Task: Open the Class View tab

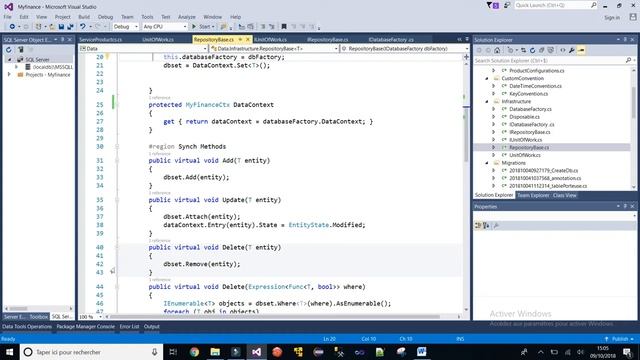Action: pyautogui.click(x=564, y=196)
